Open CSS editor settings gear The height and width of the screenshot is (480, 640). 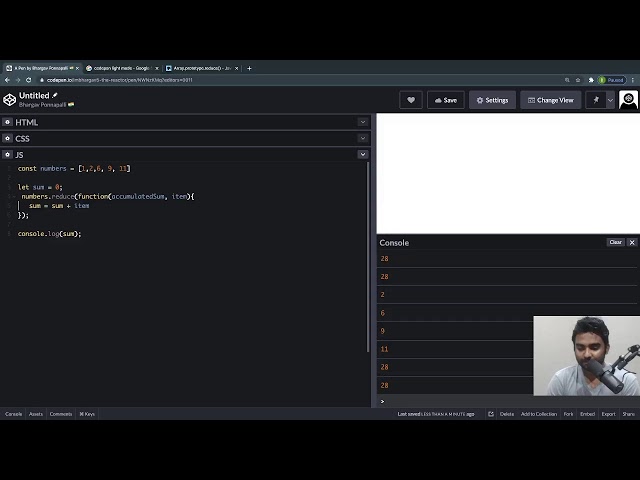click(7, 138)
